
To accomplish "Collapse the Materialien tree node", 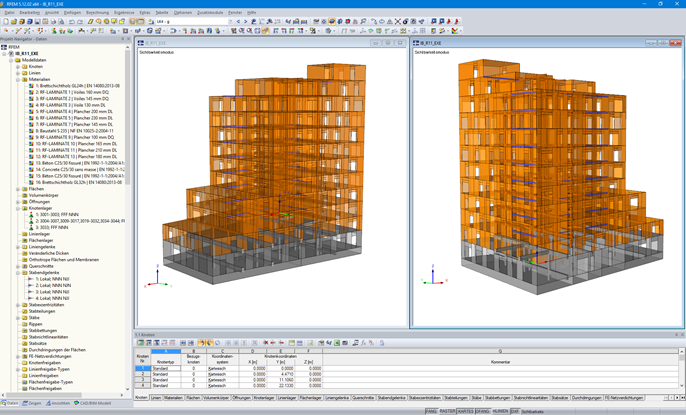I will click(18, 80).
